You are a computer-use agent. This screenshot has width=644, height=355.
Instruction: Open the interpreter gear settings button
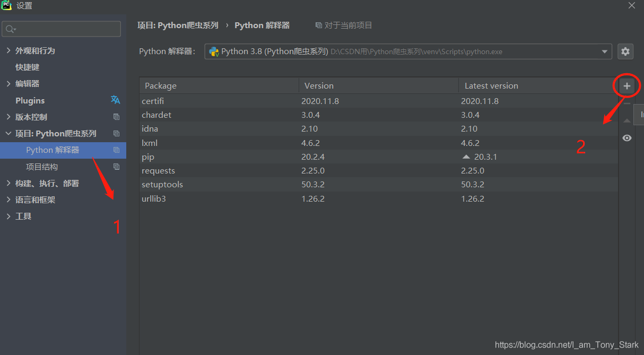(626, 51)
